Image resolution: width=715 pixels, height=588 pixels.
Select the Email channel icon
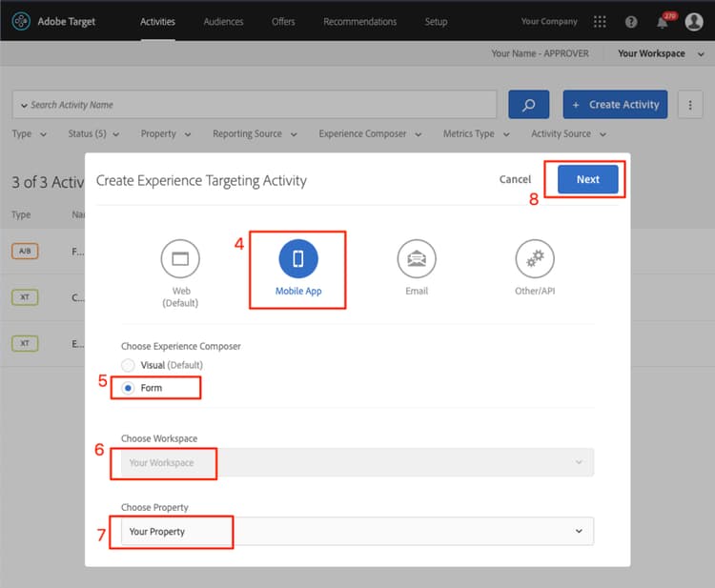point(417,258)
